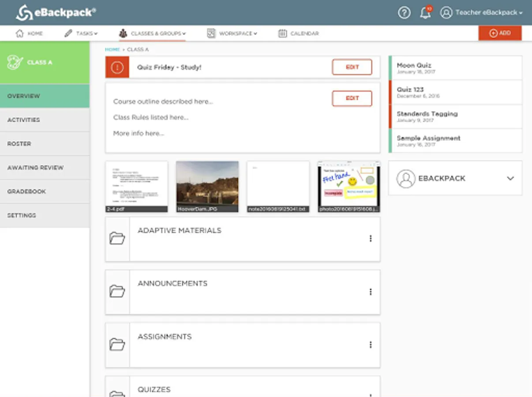Open the ANNOUNCEMENTS folder title
Screen dimensions: 532x397
[172, 283]
